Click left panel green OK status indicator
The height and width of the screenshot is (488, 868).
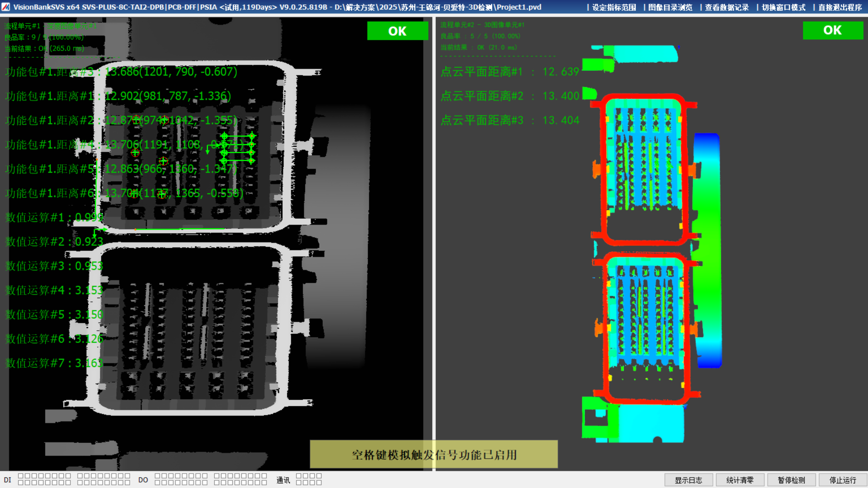[x=397, y=31]
